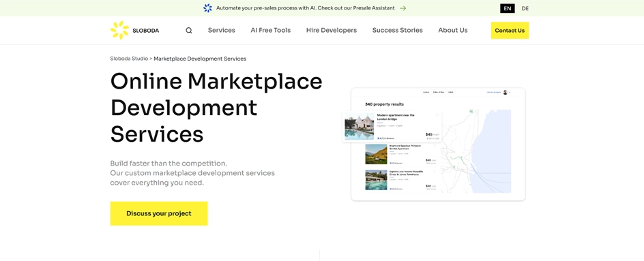Open the About Us menu

452,31
